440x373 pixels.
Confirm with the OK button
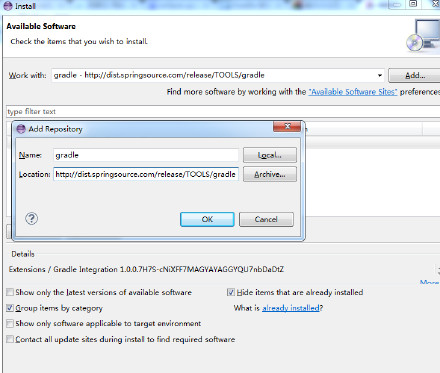[207, 219]
